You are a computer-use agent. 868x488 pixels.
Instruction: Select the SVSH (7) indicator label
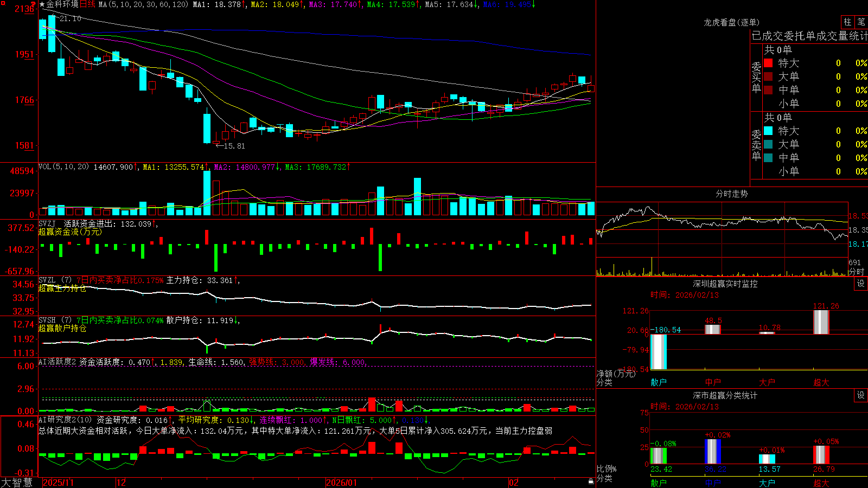coord(55,320)
